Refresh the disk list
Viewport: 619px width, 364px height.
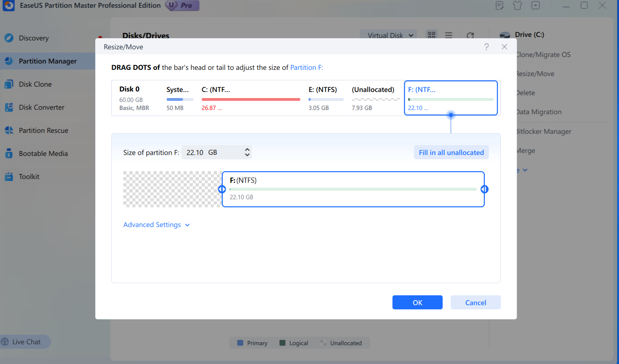pos(470,35)
